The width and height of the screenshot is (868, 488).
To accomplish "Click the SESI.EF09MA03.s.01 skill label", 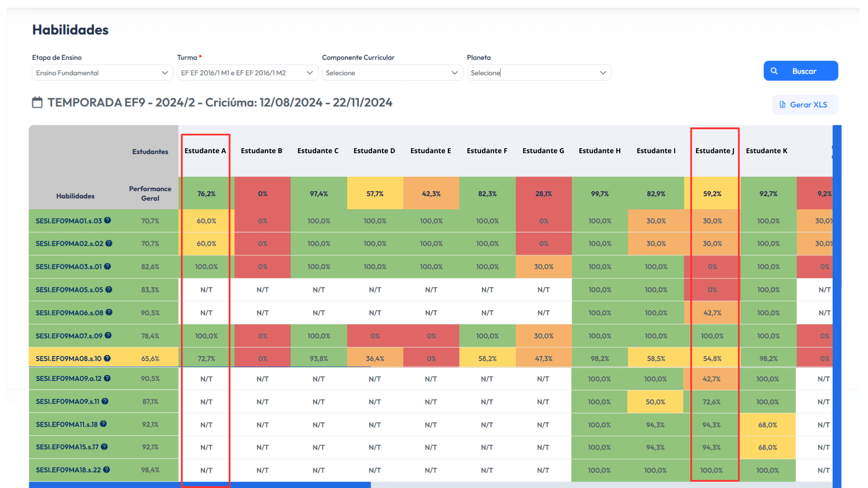I will (69, 267).
